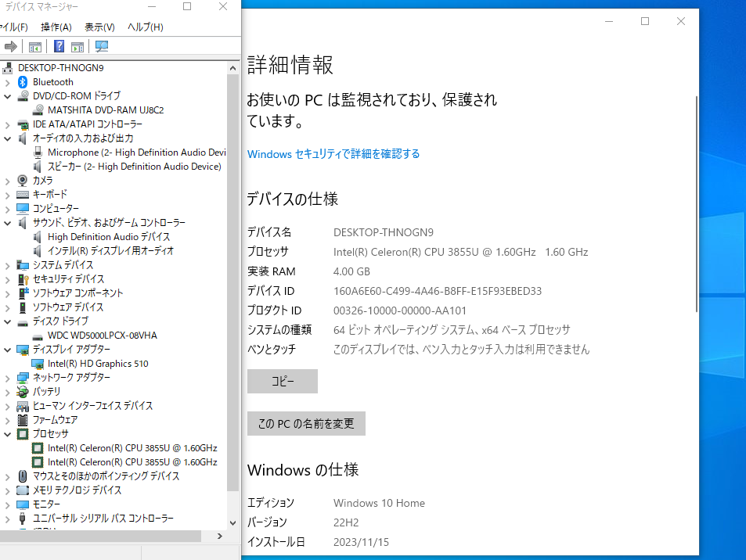Viewport: 746px width, 560px height.
Task: Click the キーボード keyboard icon
Action: pyautogui.click(x=23, y=195)
